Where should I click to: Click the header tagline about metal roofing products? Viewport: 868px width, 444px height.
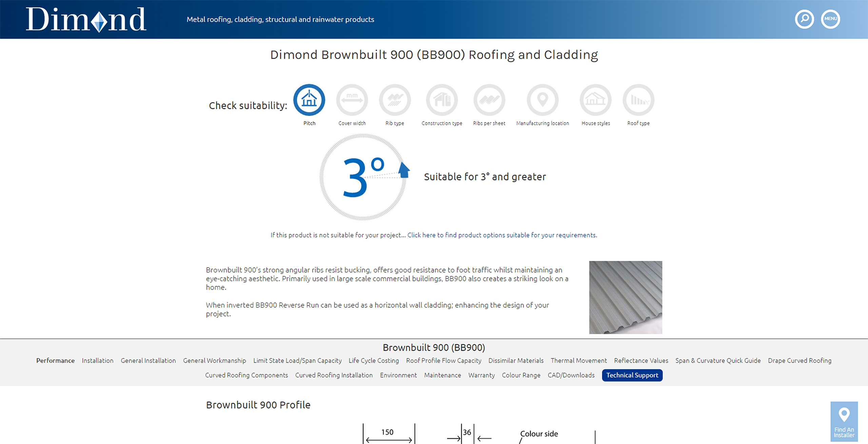(280, 19)
